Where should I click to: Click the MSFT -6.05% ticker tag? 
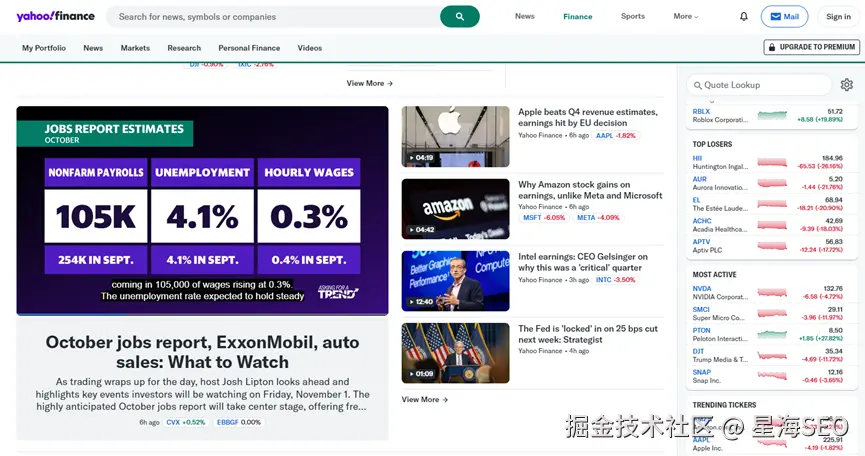pos(544,218)
